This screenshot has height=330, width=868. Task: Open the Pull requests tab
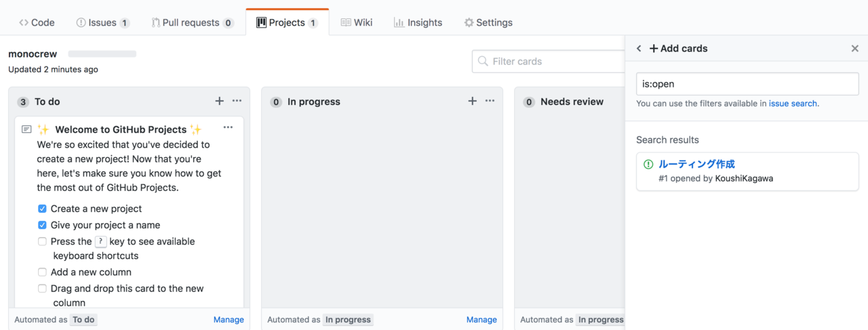click(x=193, y=22)
